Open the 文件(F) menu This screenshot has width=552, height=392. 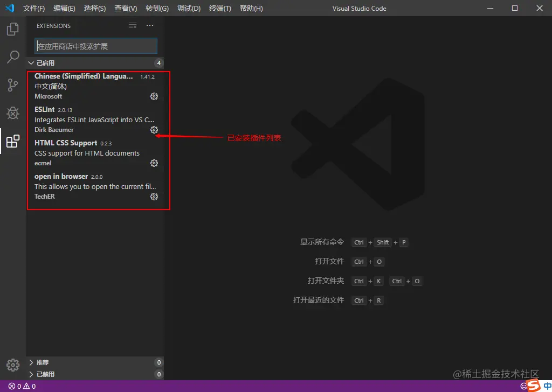(34, 8)
